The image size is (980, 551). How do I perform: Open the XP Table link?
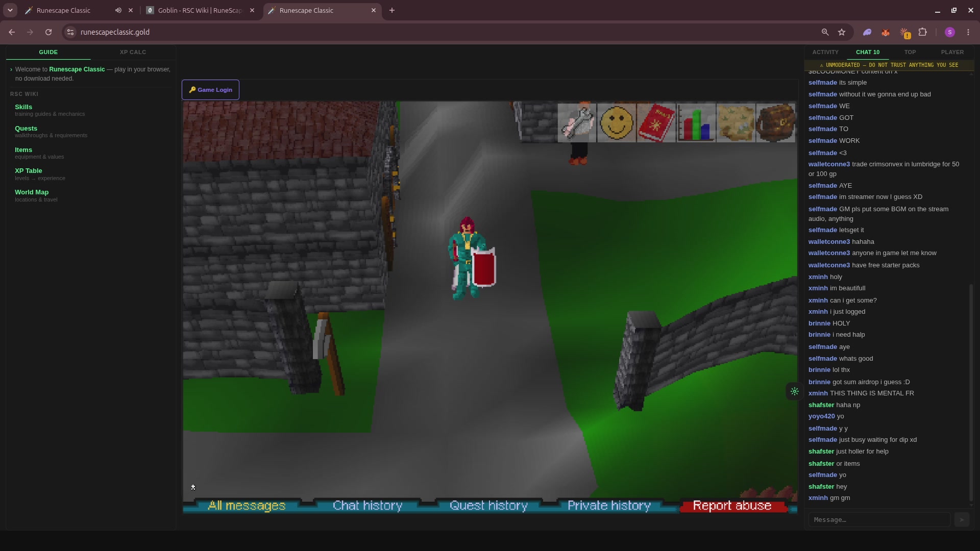29,171
